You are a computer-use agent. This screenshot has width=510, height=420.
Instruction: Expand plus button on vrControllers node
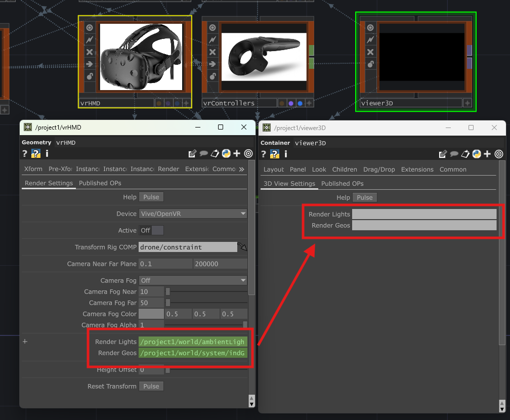pos(309,103)
